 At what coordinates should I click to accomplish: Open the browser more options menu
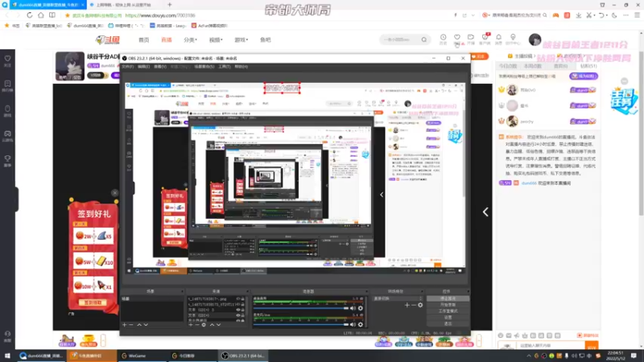pyautogui.click(x=626, y=15)
